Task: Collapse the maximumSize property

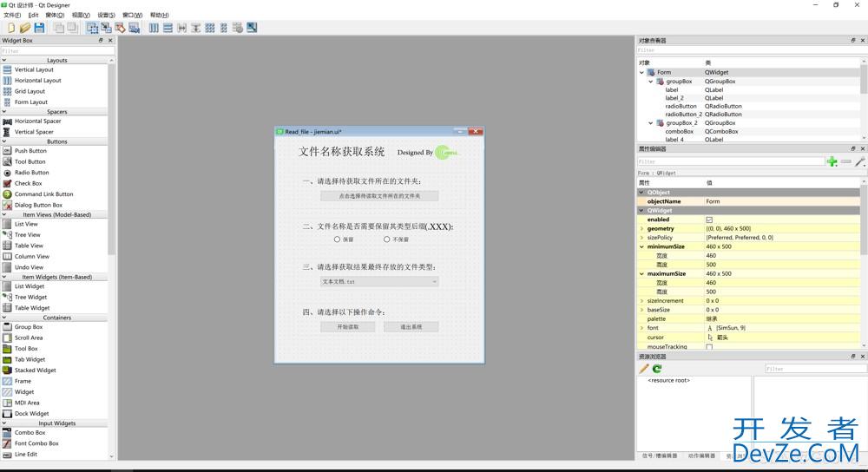Action: [x=642, y=274]
